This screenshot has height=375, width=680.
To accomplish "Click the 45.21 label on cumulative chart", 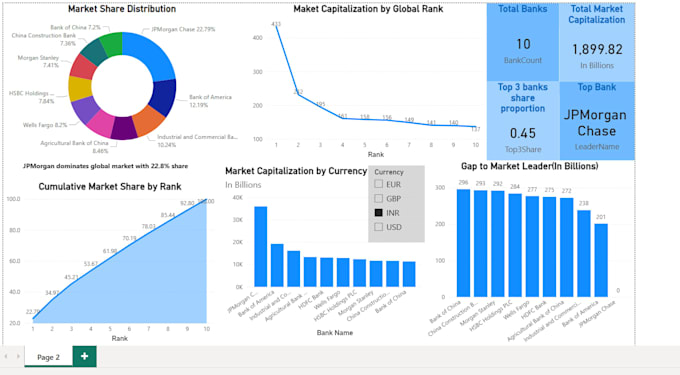I will point(72,277).
